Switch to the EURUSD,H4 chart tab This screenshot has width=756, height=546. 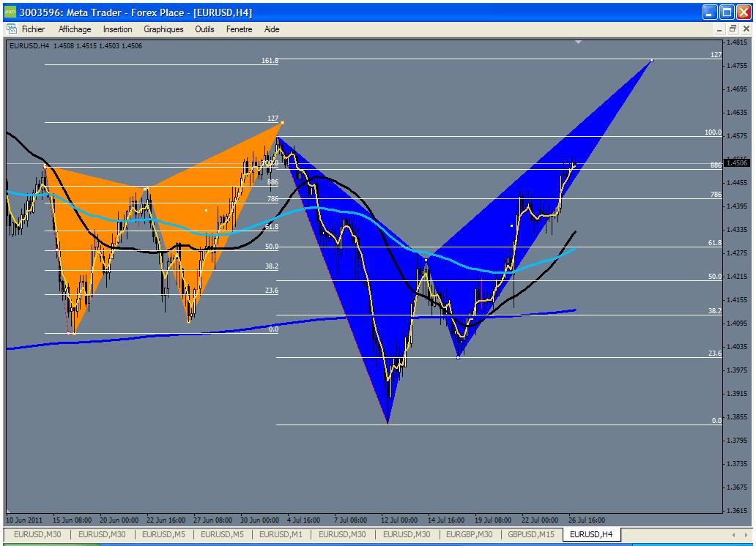coord(591,534)
